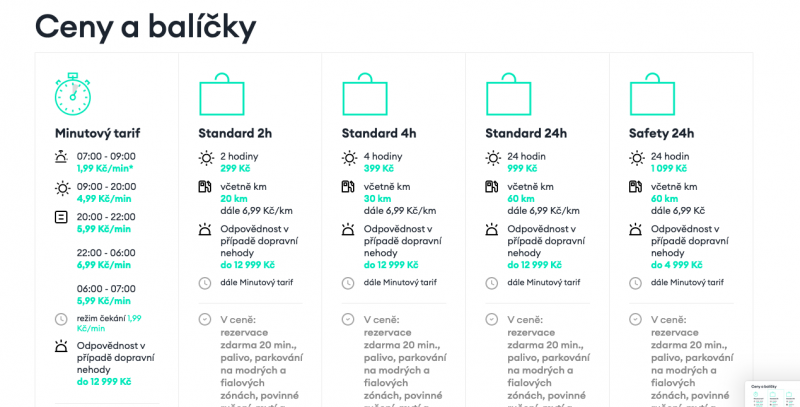Select the Safety 24h package heading
The width and height of the screenshot is (800, 407).
(661, 133)
